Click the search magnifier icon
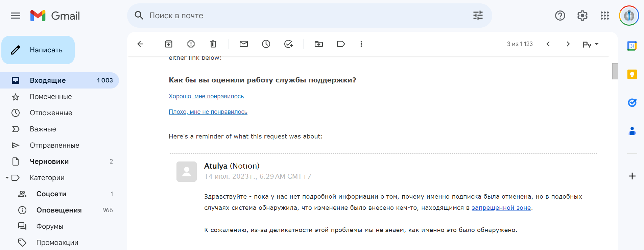644x250 pixels. (139, 15)
